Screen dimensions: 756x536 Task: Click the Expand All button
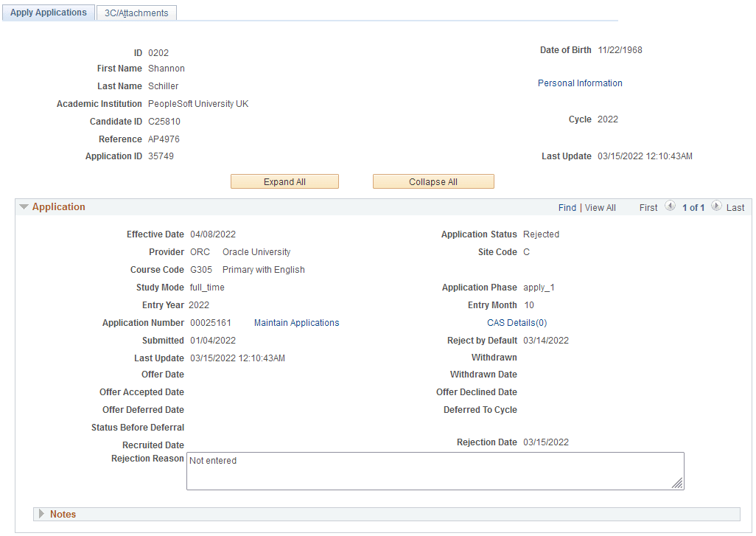click(x=284, y=181)
